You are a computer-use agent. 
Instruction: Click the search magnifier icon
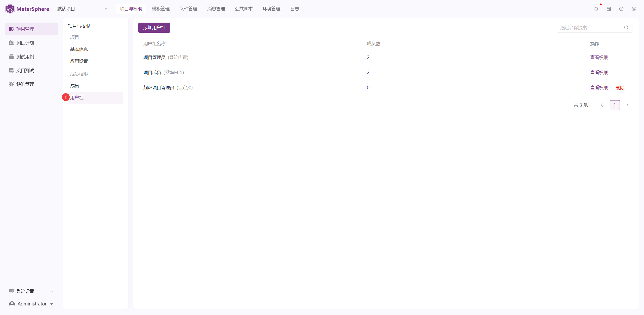(626, 28)
